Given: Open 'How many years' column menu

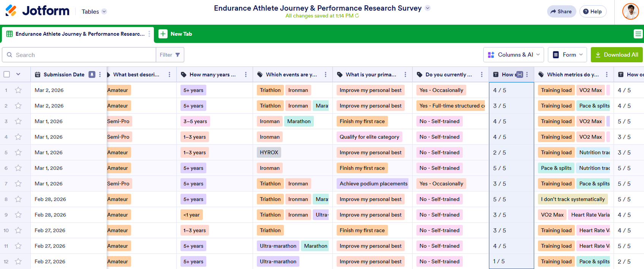Looking at the screenshot, I should point(246,74).
